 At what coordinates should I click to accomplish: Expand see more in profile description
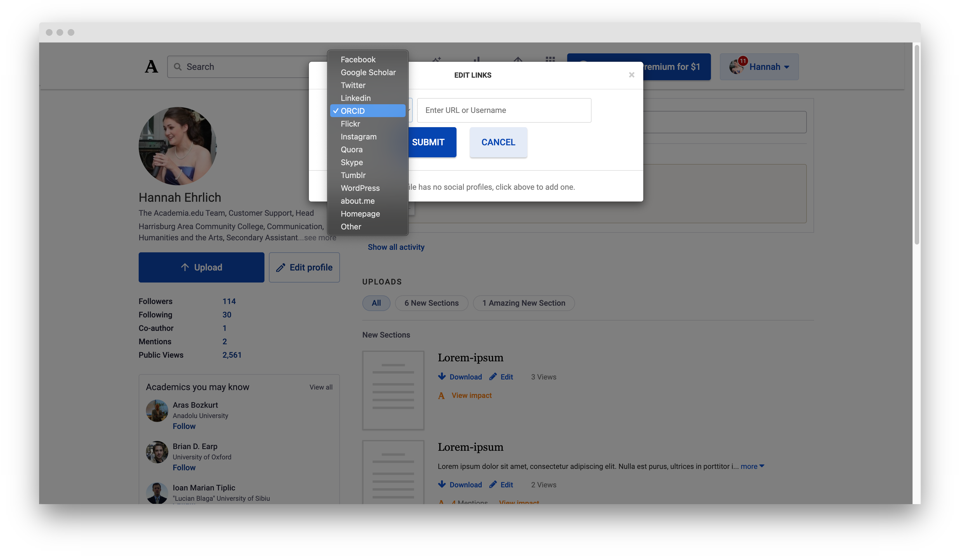[320, 237]
